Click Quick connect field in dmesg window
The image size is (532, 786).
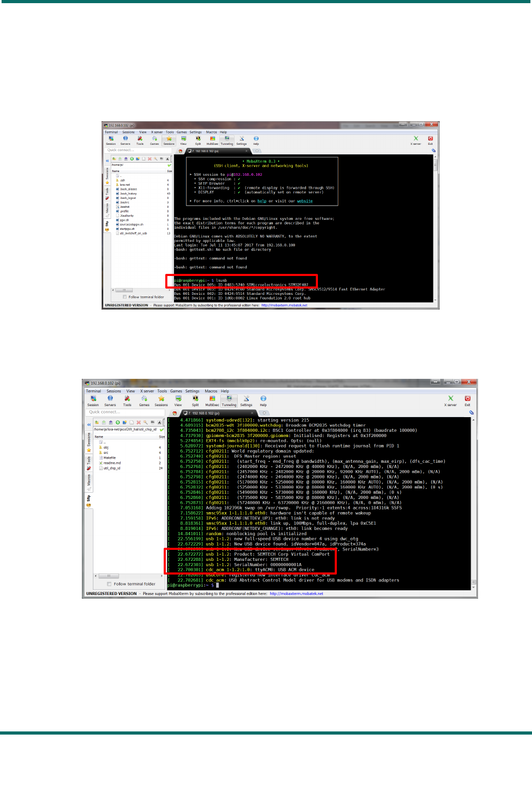pos(125,412)
